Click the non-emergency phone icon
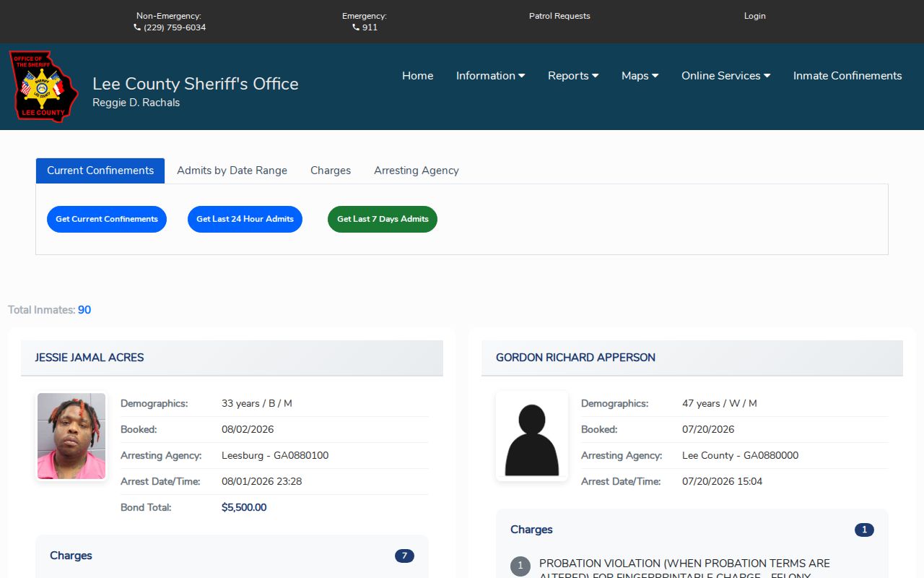924x578 pixels. pos(137,27)
